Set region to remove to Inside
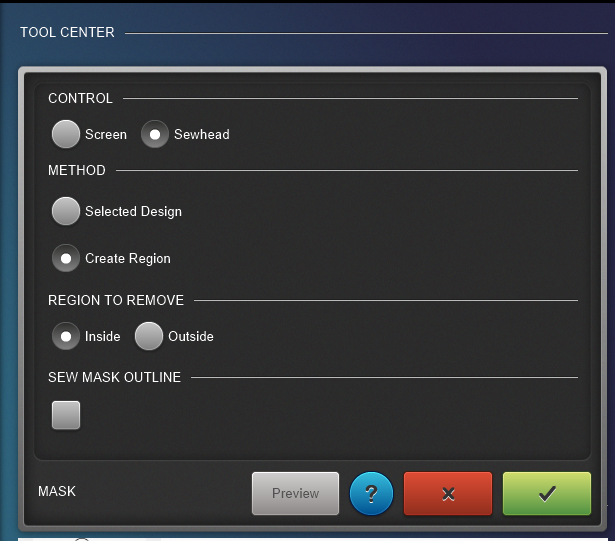The height and width of the screenshot is (541, 615). point(66,336)
